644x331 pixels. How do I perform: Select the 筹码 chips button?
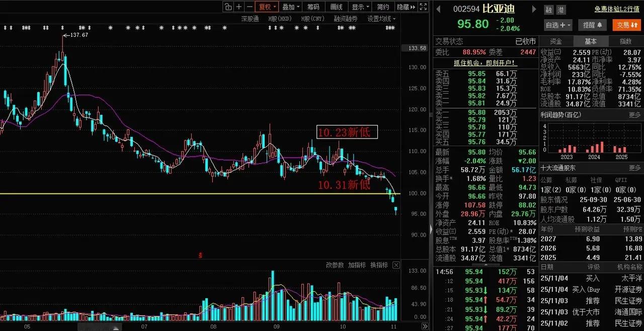[x=313, y=7]
